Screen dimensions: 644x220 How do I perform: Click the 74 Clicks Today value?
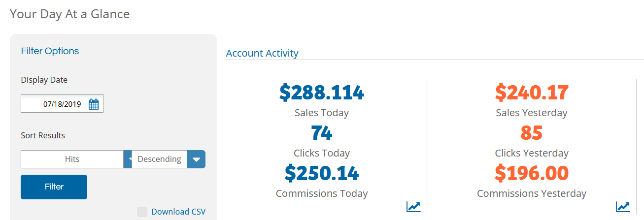[322, 133]
